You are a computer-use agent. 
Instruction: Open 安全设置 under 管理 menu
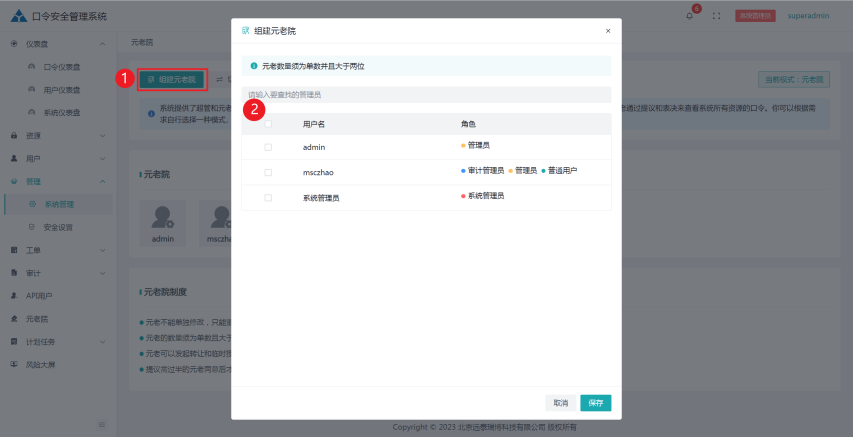point(58,227)
